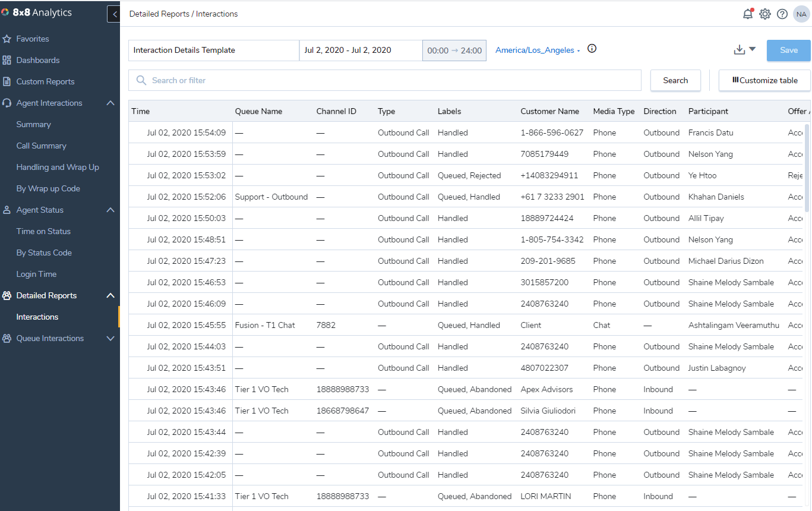Collapse the Detailed Reports section chevron
This screenshot has width=812, height=511.
point(110,295)
